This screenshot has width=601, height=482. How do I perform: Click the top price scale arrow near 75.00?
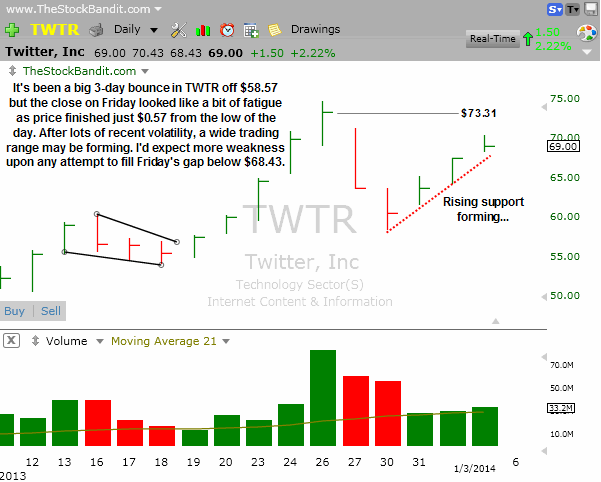(544, 107)
